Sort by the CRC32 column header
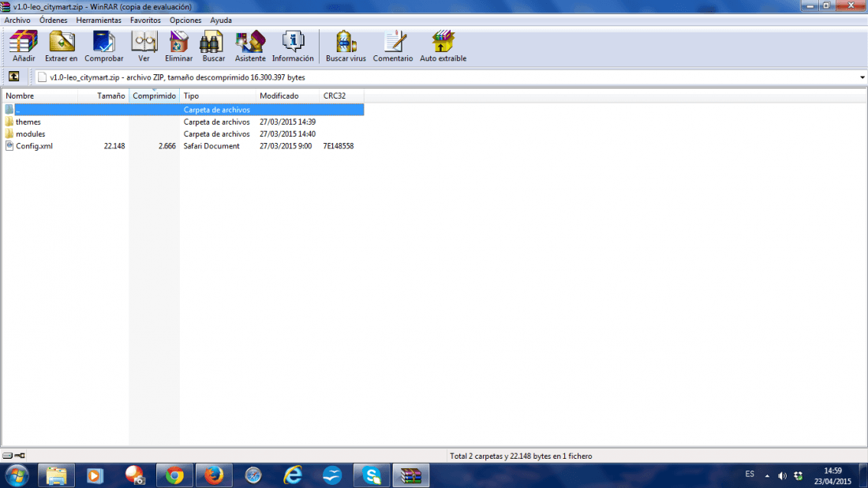The width and height of the screenshot is (868, 488). [x=342, y=96]
